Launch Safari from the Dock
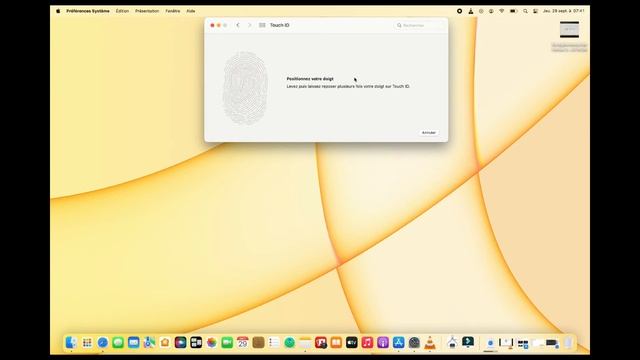The width and height of the screenshot is (640, 360). [102, 342]
